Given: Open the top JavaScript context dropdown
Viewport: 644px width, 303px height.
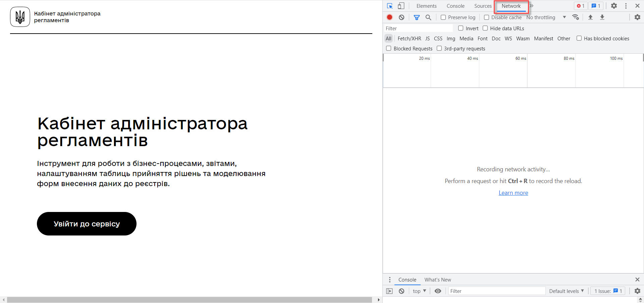Looking at the screenshot, I should coord(419,291).
